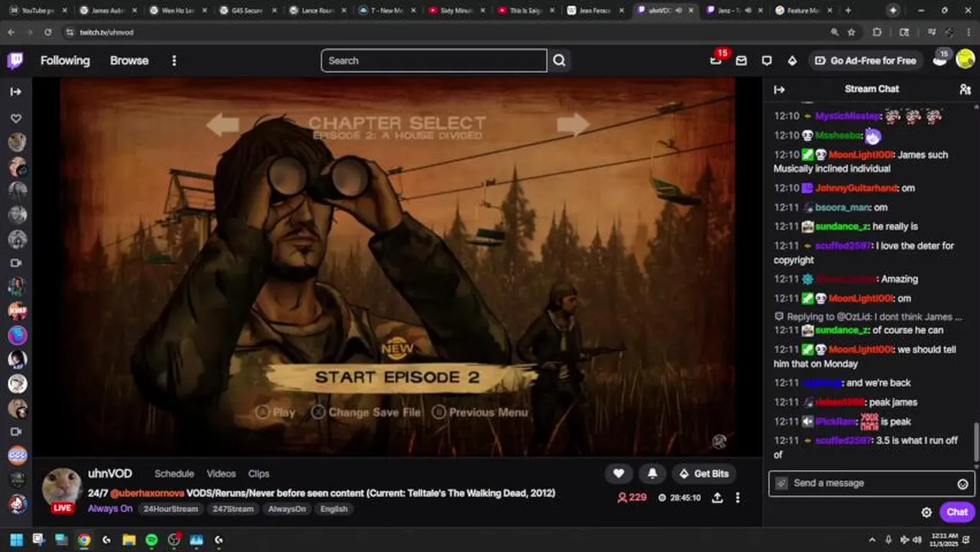Select the AlwaysOn tag

tap(287, 509)
